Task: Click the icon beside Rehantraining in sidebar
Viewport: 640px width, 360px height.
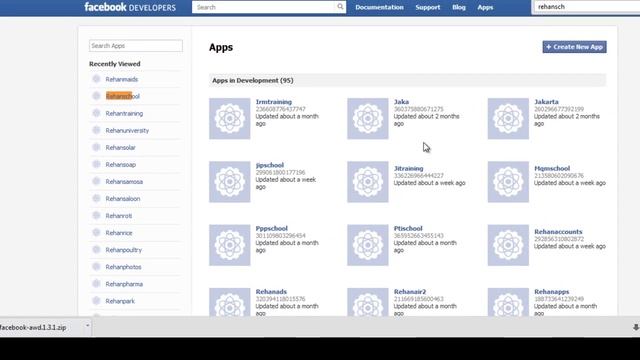Action: pyautogui.click(x=96, y=113)
